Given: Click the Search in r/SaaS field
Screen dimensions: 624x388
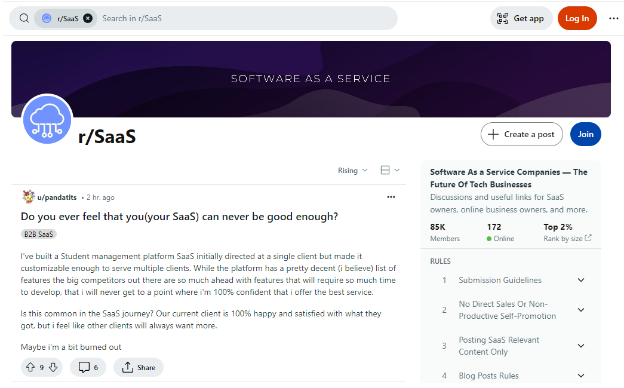Looking at the screenshot, I should [x=247, y=18].
